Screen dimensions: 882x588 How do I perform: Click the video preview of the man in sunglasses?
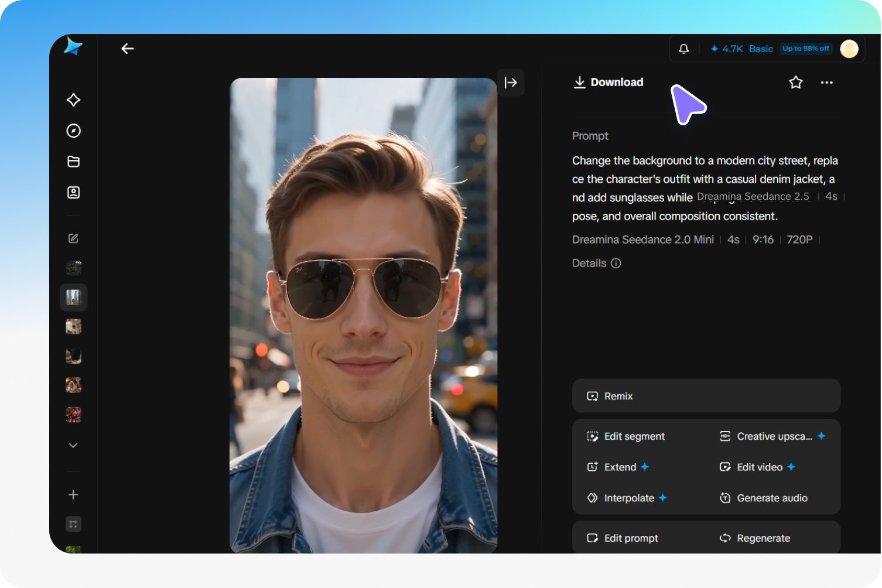[363, 316]
